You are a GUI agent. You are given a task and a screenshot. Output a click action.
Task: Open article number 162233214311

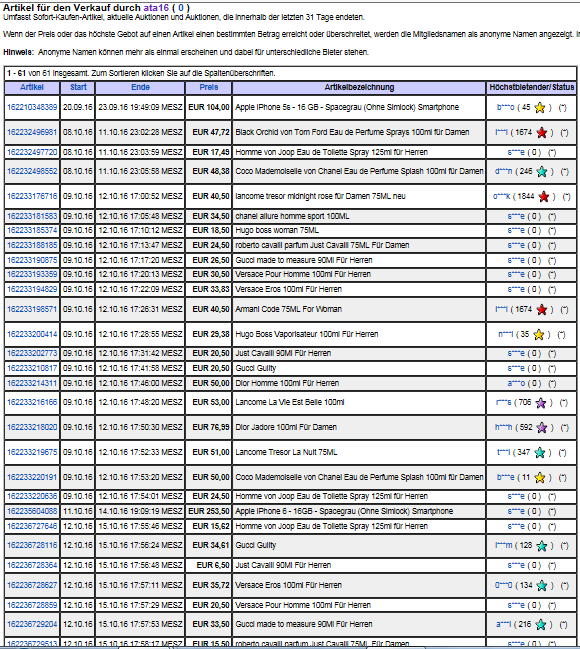tap(32, 383)
